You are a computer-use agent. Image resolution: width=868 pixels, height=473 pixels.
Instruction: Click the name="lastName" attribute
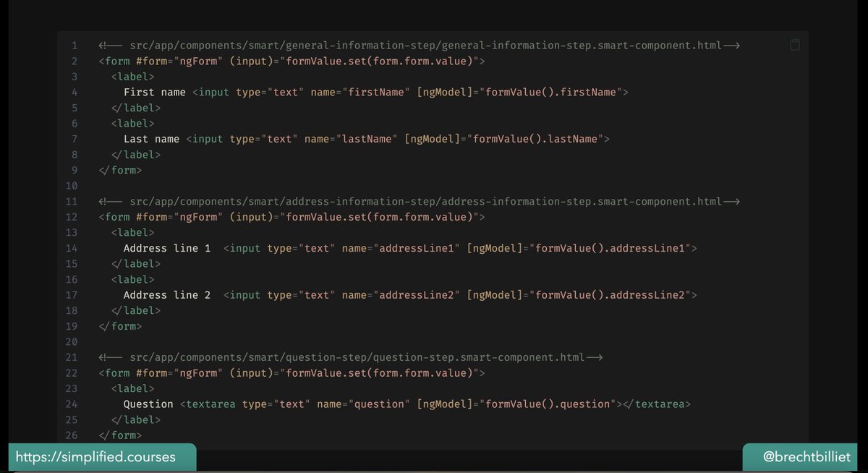pos(351,140)
